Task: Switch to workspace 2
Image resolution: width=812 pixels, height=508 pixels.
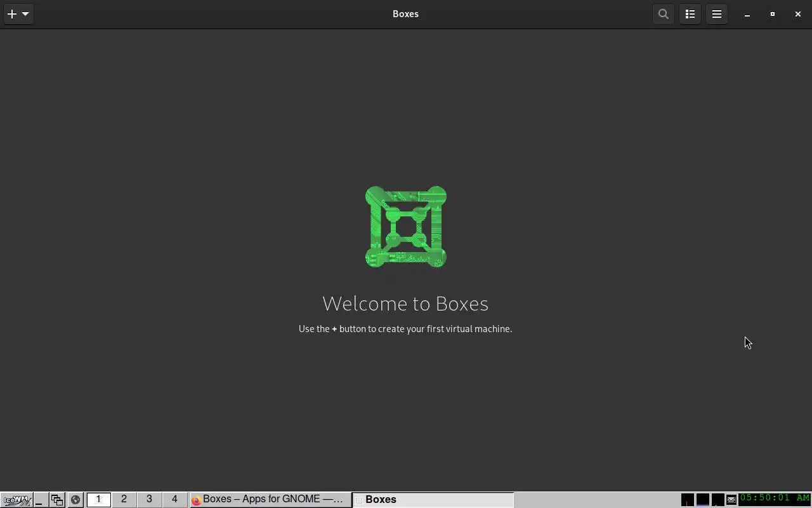Action: point(124,500)
